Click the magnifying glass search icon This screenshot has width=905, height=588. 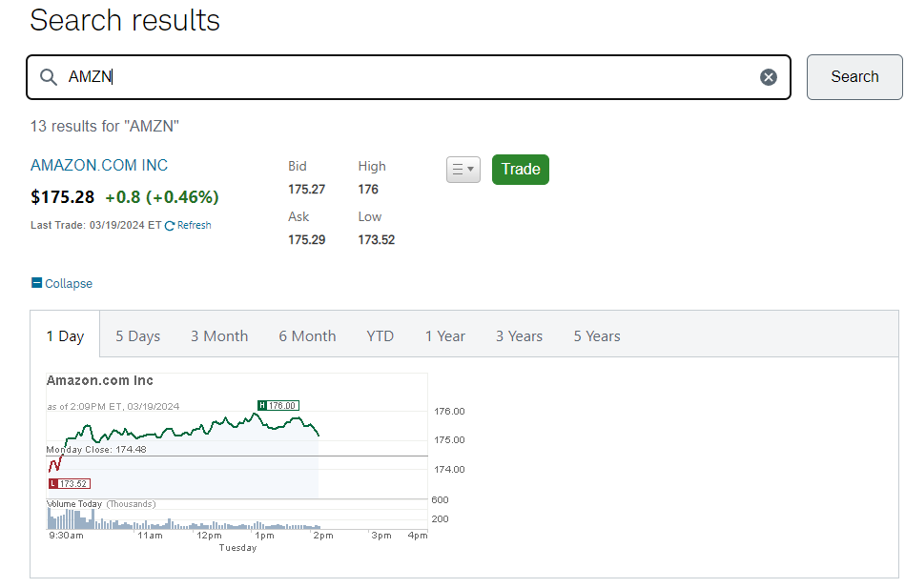pyautogui.click(x=49, y=77)
